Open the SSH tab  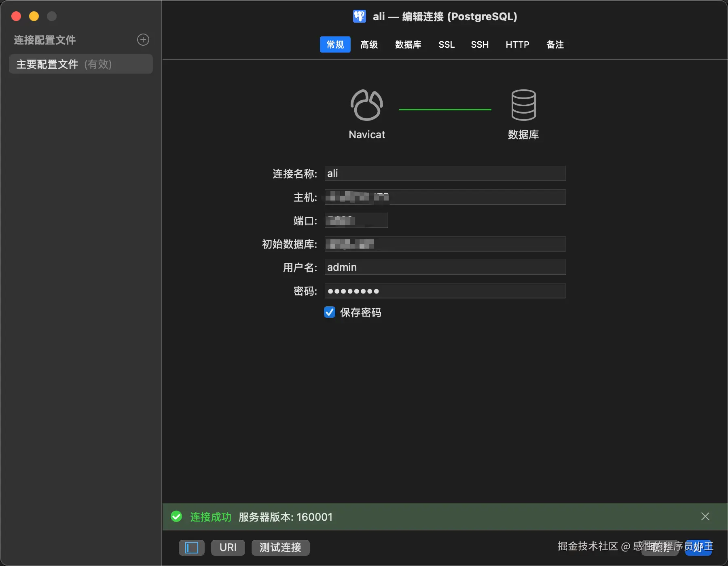pos(480,44)
